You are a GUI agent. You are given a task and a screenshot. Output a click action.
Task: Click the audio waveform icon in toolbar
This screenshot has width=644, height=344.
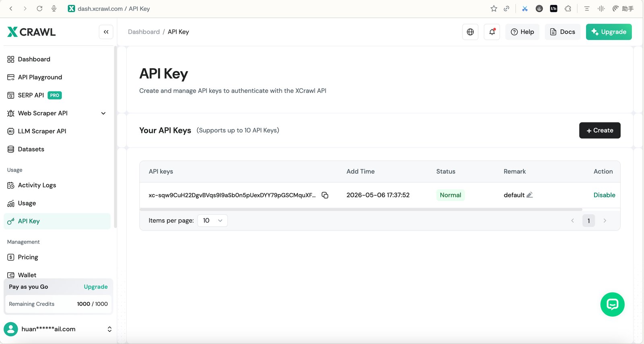[x=601, y=8]
